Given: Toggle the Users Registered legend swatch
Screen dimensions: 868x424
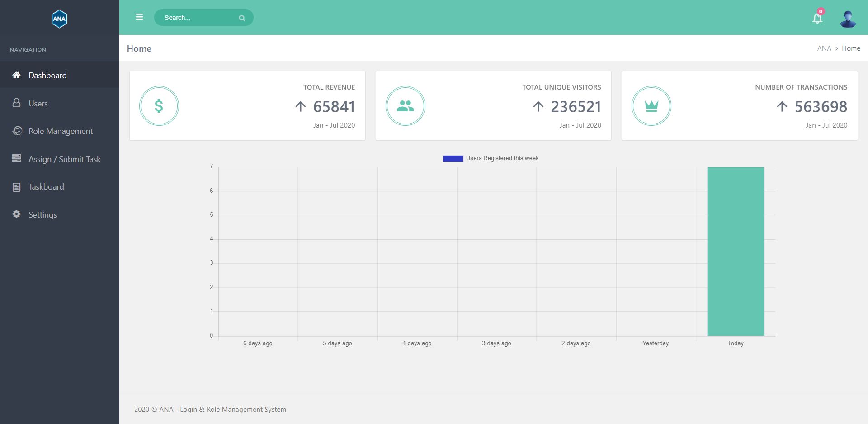Looking at the screenshot, I should pos(453,158).
